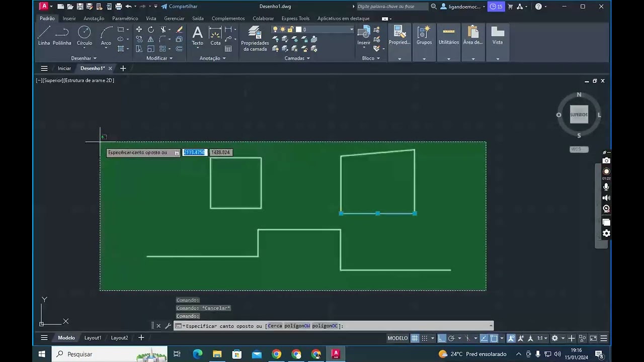Click the Move tool in Modificar panel
Viewport: 644px width, 362px height.
(x=139, y=30)
